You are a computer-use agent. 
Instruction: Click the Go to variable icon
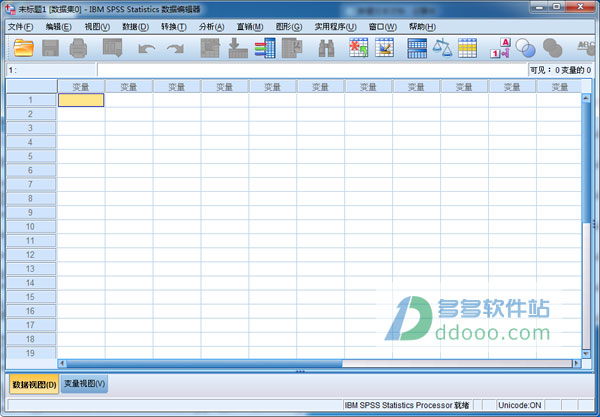(x=238, y=48)
